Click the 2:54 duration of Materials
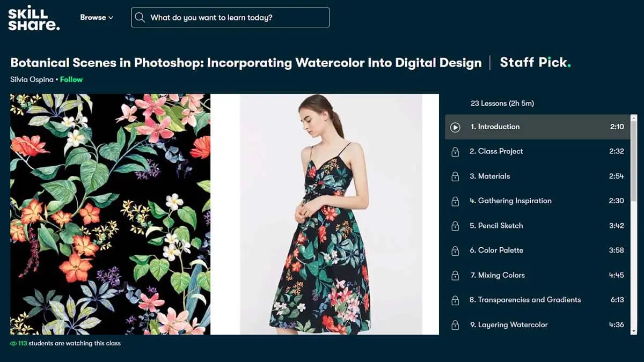The height and width of the screenshot is (362, 644). point(617,176)
